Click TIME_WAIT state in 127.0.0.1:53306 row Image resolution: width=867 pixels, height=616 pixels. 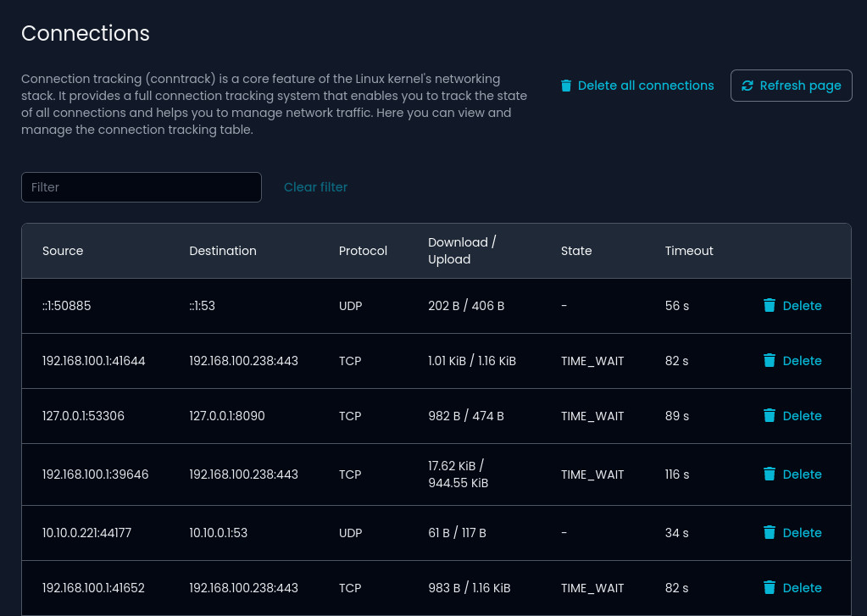[x=592, y=416]
